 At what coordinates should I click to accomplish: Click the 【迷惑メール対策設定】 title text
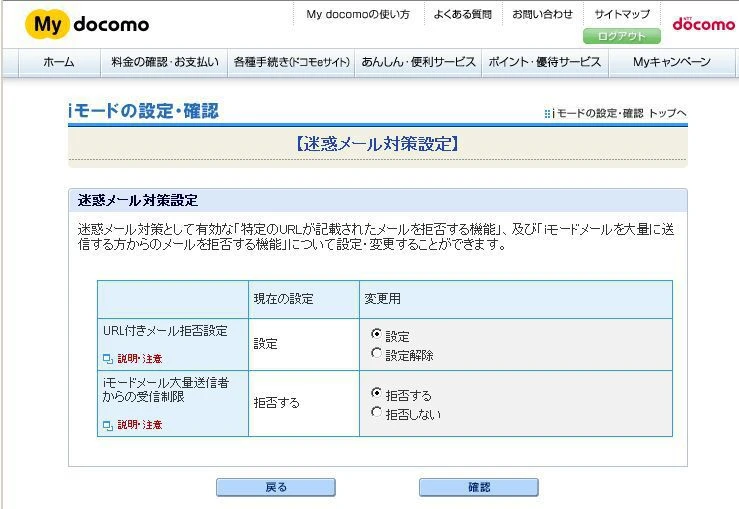pyautogui.click(x=378, y=144)
